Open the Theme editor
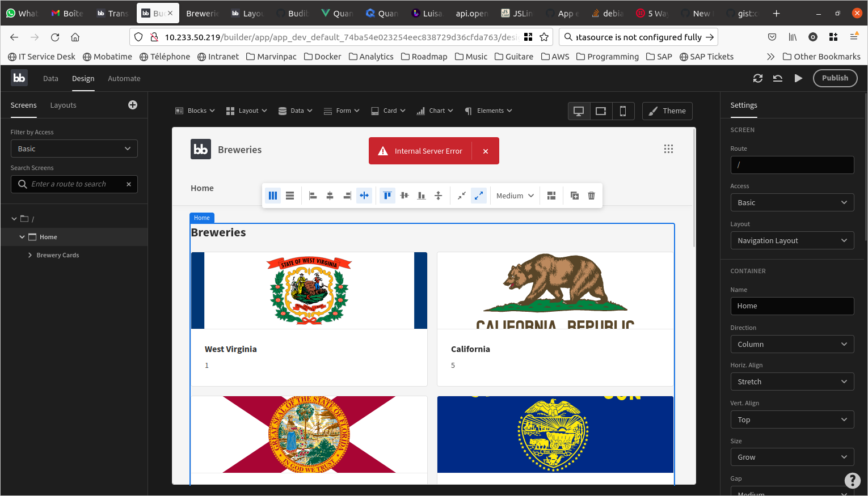Image resolution: width=868 pixels, height=496 pixels. pos(667,111)
